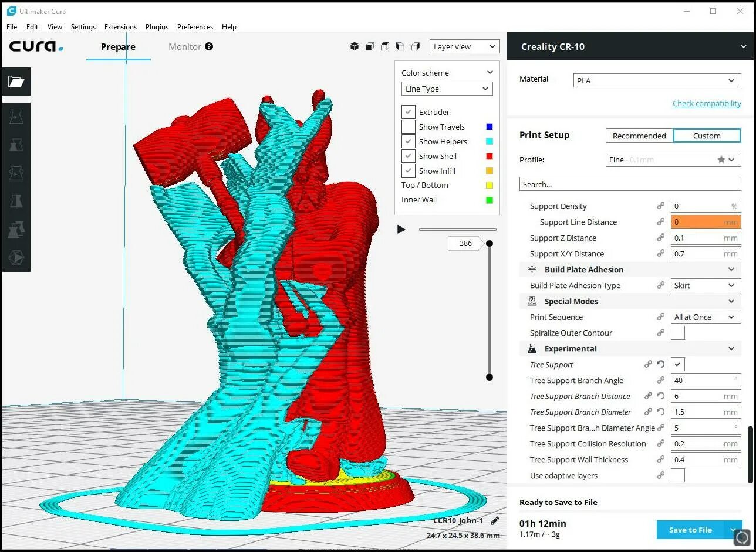Click the Check compatibility link
Viewport: 756px width, 552px height.
click(x=707, y=103)
